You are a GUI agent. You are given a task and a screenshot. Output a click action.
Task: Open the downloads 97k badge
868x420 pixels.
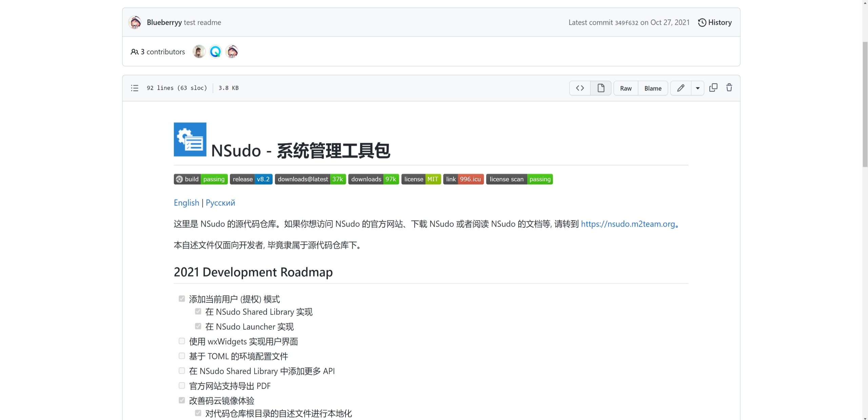(374, 179)
